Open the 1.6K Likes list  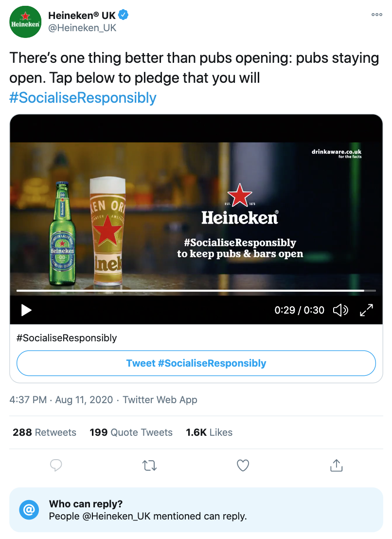[209, 432]
